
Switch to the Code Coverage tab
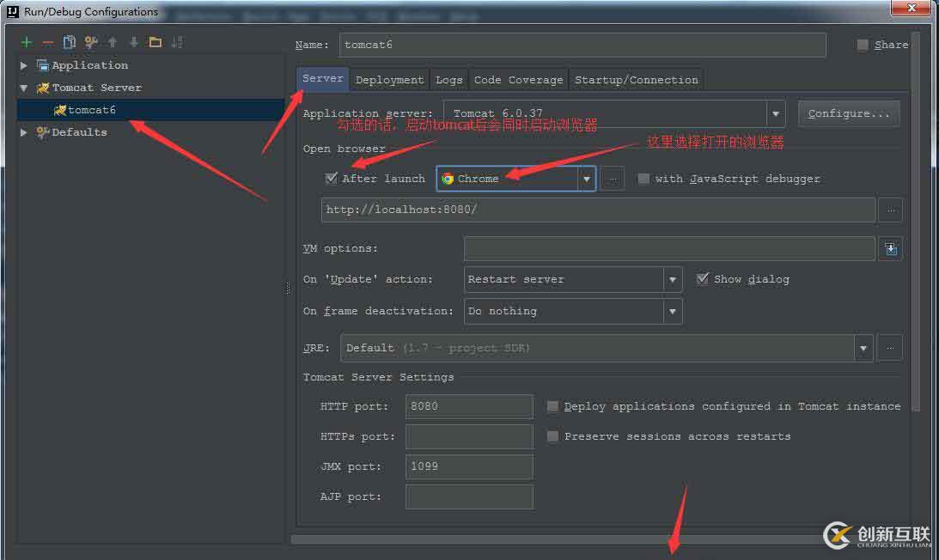[519, 80]
